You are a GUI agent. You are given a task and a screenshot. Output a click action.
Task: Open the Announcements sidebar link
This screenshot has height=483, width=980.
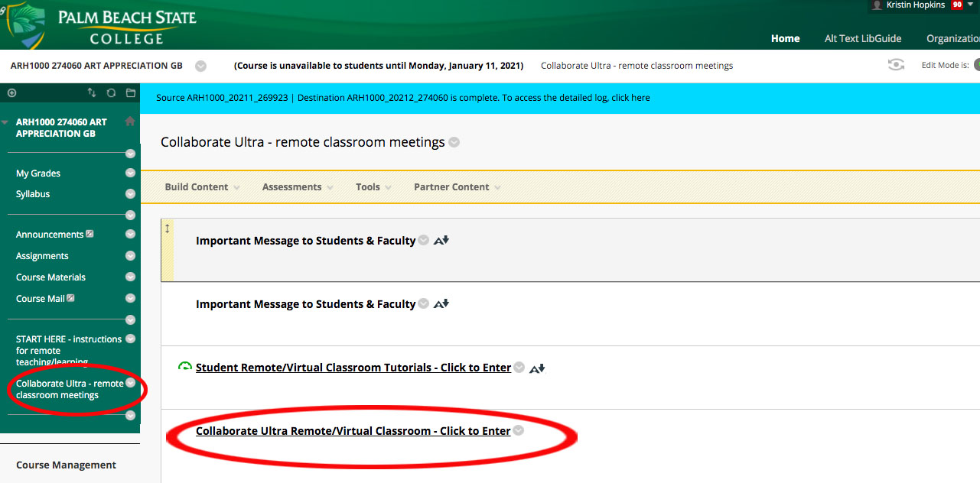50,235
